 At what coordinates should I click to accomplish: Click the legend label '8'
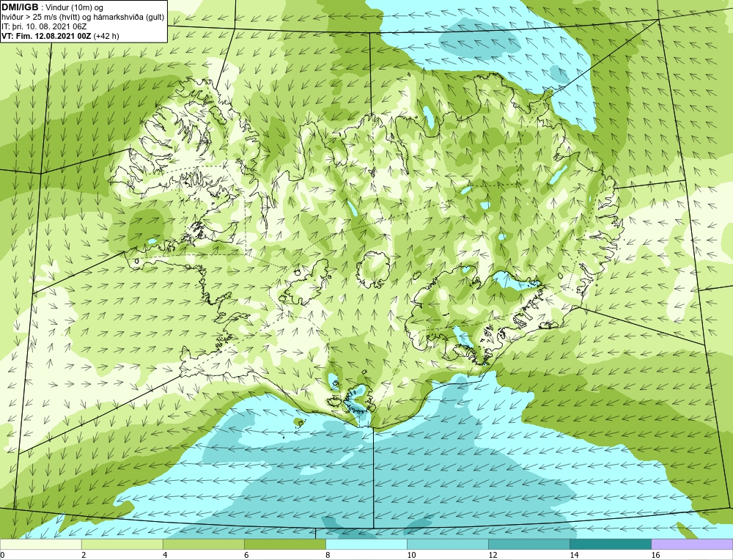click(x=328, y=555)
